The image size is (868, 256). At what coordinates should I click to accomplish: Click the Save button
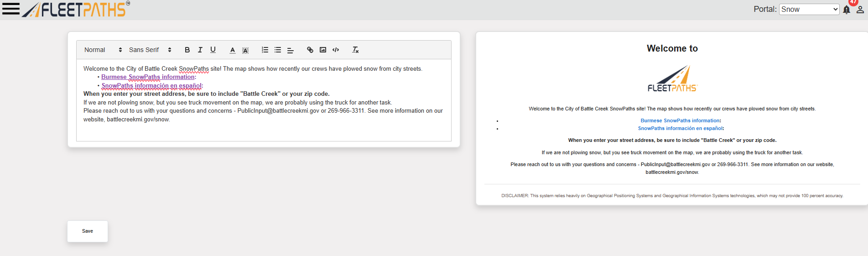88,231
